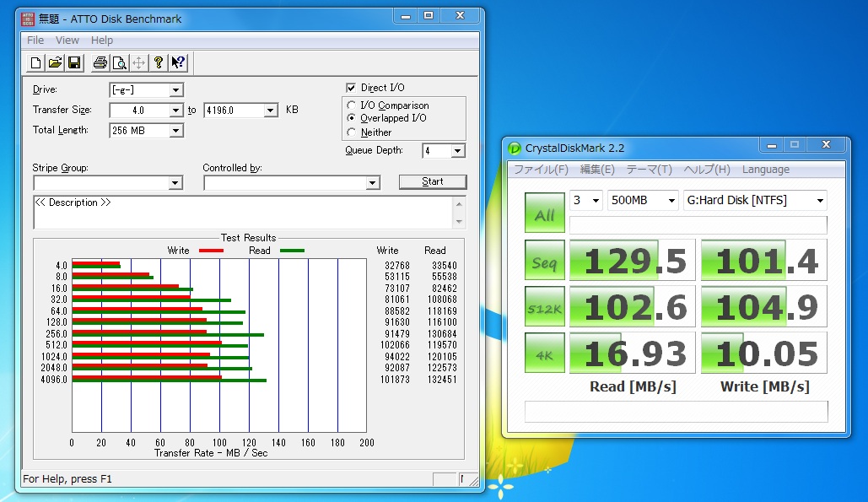Select the I/O Comparison radio option
Image resolution: width=868 pixels, height=502 pixels.
(351, 105)
